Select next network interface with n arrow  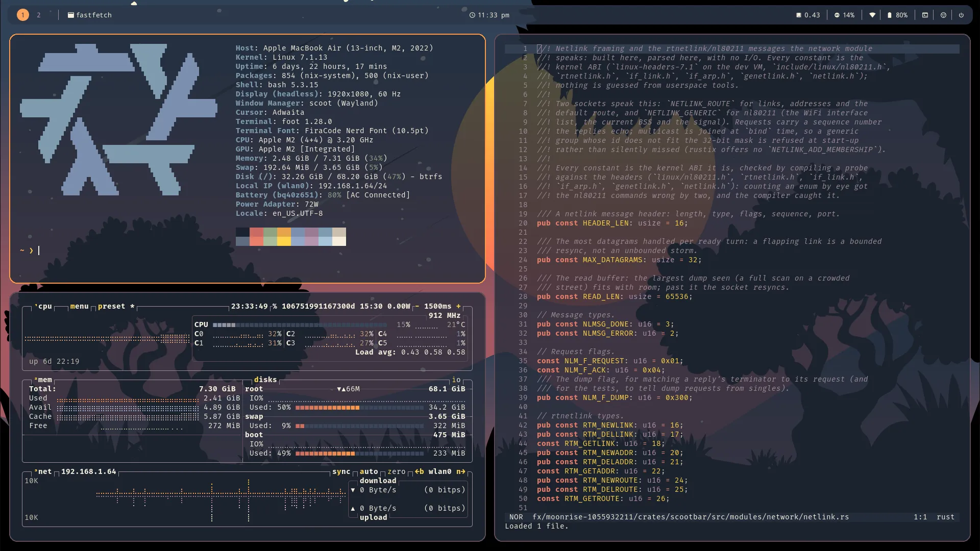click(461, 471)
